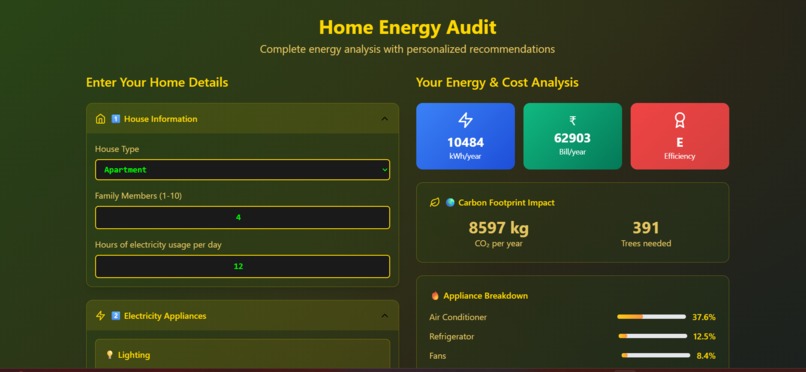Click the 'Family Members (1-10)' label
806x372 pixels.
(x=138, y=196)
